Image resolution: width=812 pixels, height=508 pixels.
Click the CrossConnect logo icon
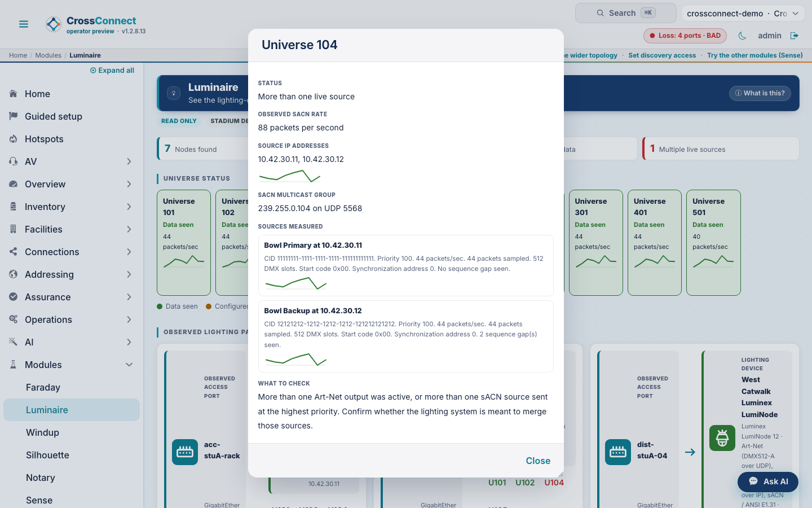coord(54,24)
